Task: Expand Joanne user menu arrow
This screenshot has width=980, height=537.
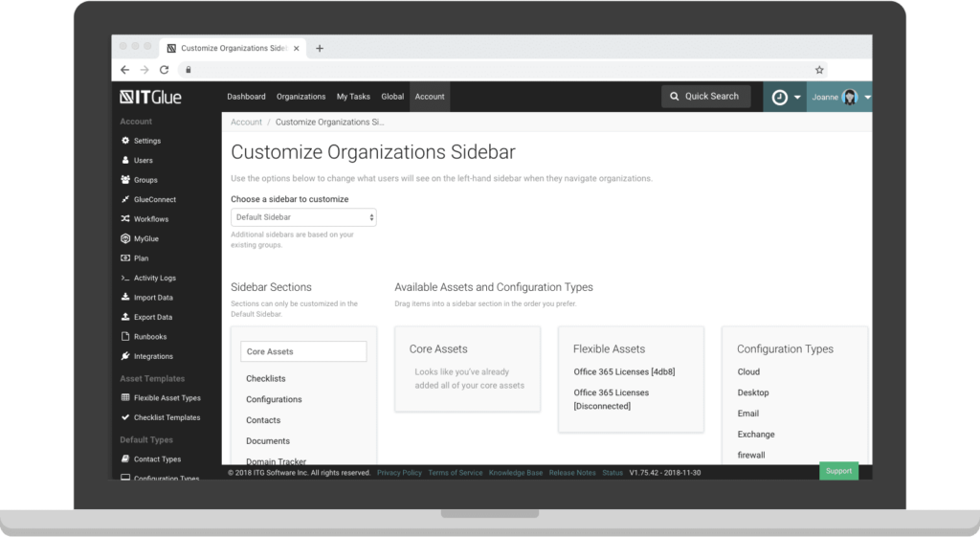Action: (867, 97)
